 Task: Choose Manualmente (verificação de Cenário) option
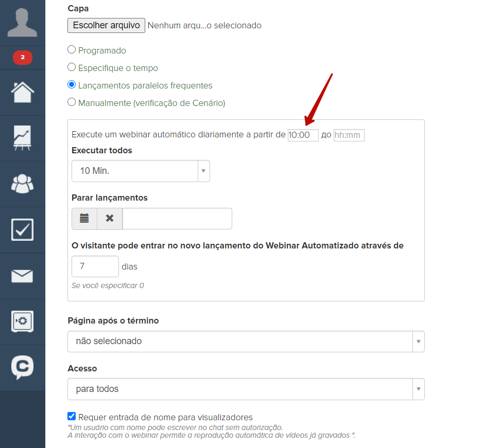(x=72, y=102)
